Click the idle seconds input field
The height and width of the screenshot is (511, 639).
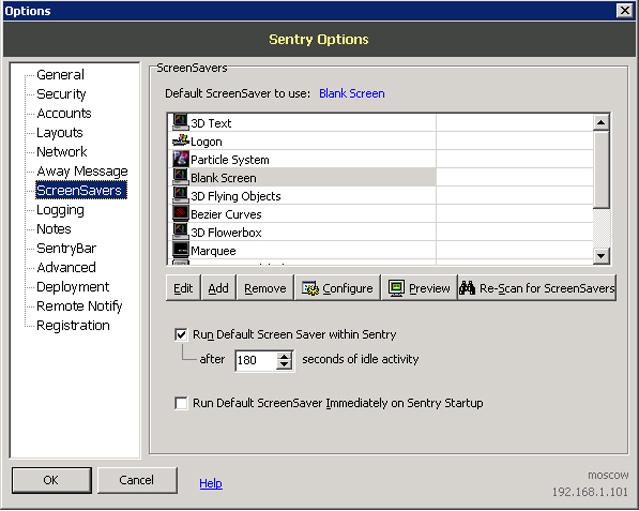point(255,360)
